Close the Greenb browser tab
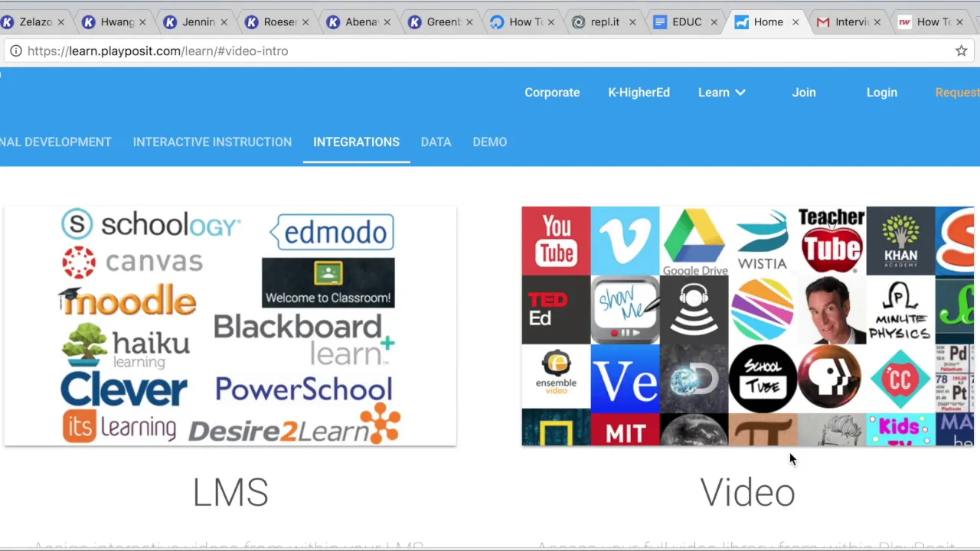Viewport: 980px width, 551px height. coord(469,22)
